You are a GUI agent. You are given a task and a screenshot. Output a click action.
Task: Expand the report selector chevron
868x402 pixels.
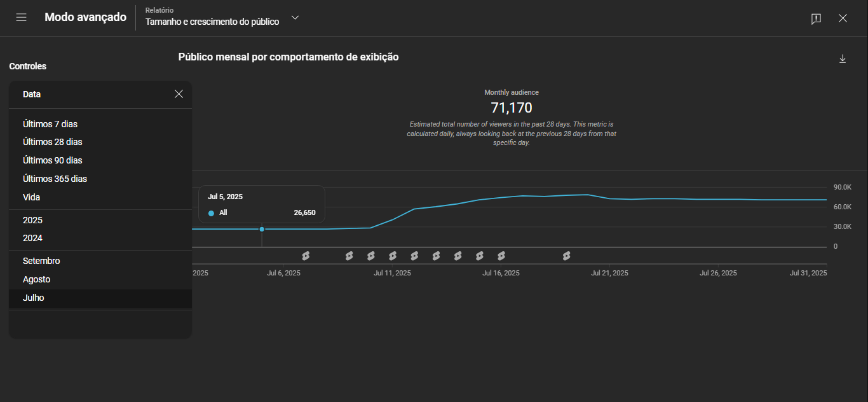coord(295,18)
